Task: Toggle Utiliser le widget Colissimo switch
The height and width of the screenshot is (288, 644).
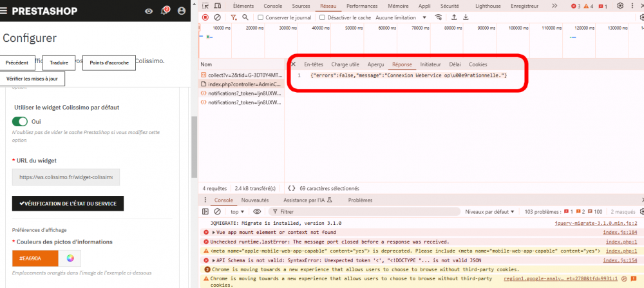Action: point(20,122)
